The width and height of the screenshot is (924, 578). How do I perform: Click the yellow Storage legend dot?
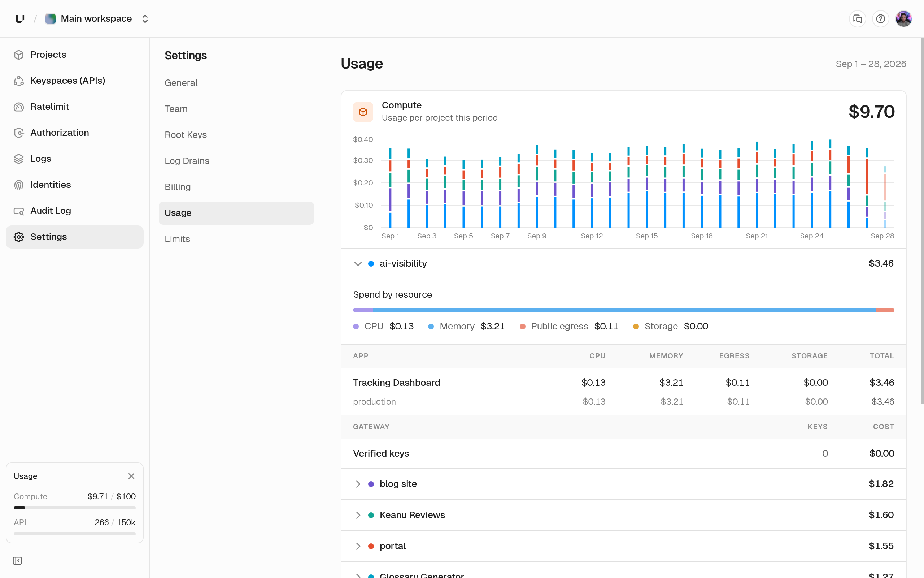(636, 327)
